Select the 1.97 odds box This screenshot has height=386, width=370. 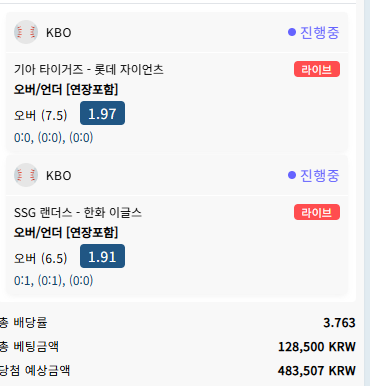(102, 113)
